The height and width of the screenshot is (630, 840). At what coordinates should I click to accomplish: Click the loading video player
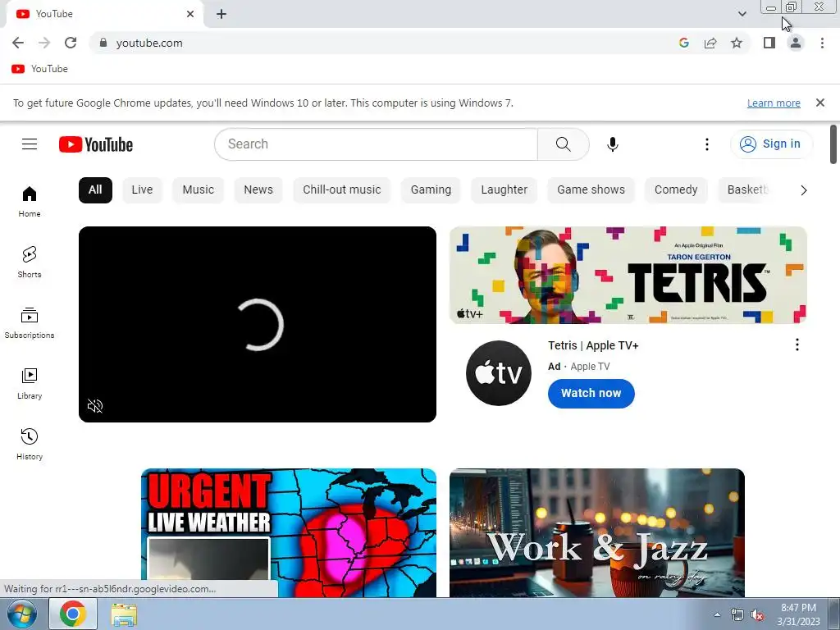point(257,324)
